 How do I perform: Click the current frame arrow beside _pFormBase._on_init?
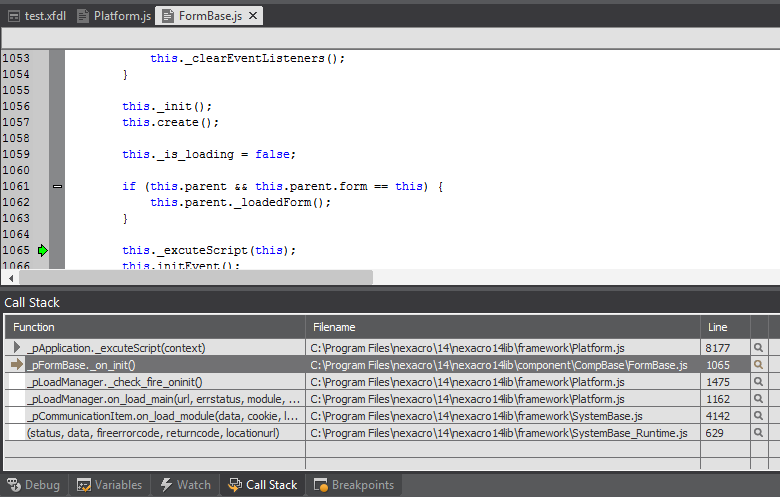click(x=17, y=365)
